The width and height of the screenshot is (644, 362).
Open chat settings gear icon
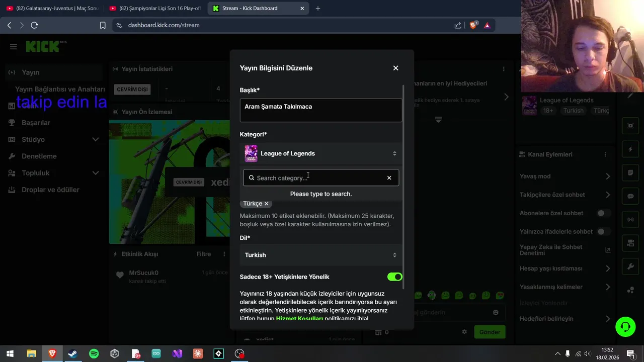(x=464, y=332)
